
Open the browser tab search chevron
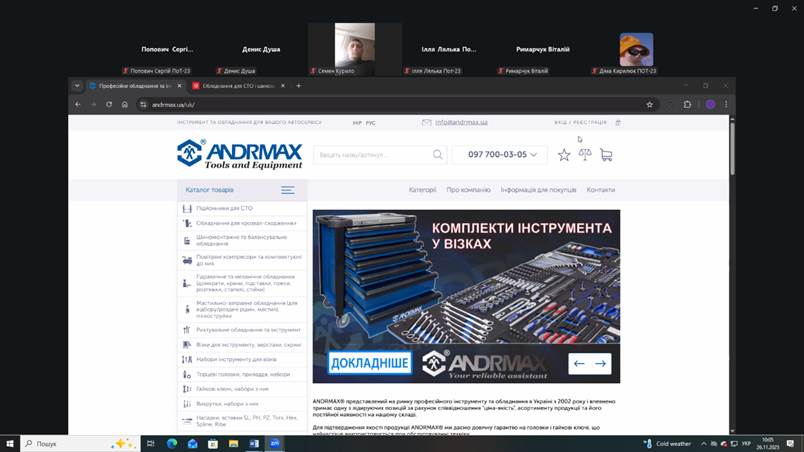77,86
